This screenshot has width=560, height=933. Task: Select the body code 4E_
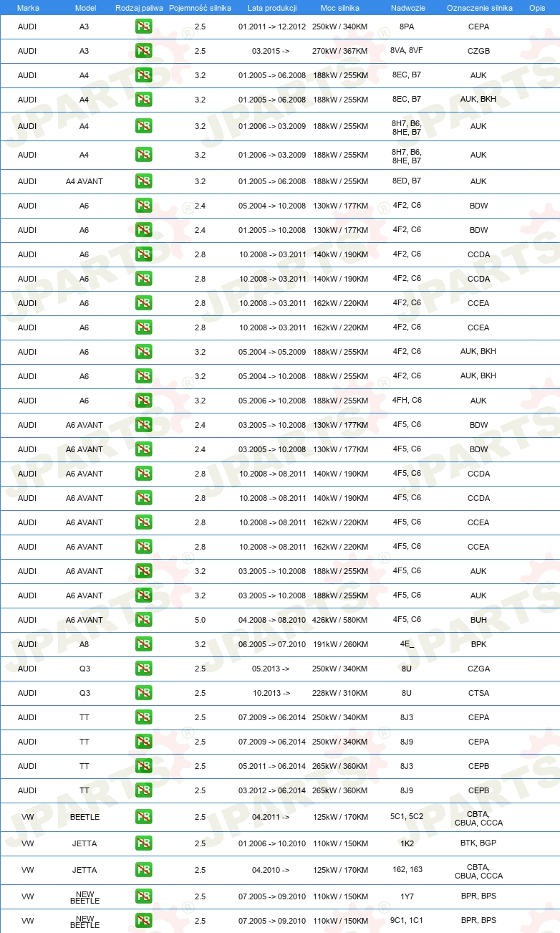click(407, 644)
